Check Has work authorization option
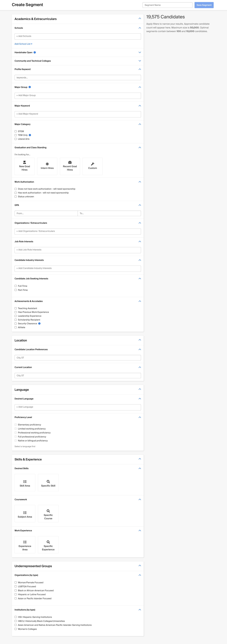The width and height of the screenshot is (227, 644). [16, 193]
